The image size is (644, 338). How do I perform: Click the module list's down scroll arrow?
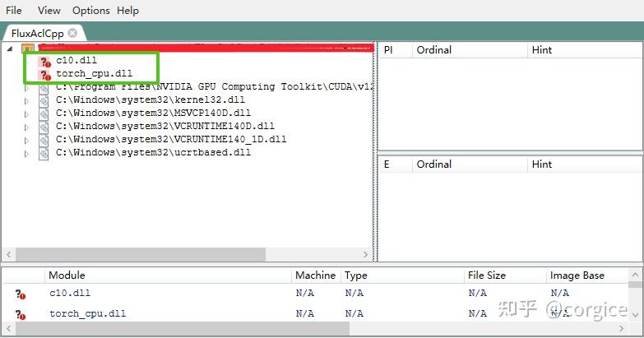tap(636, 316)
